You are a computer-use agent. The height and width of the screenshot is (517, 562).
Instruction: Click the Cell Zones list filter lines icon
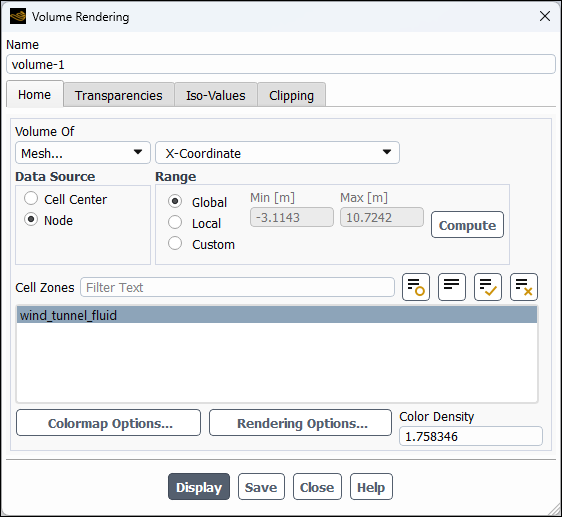(452, 287)
